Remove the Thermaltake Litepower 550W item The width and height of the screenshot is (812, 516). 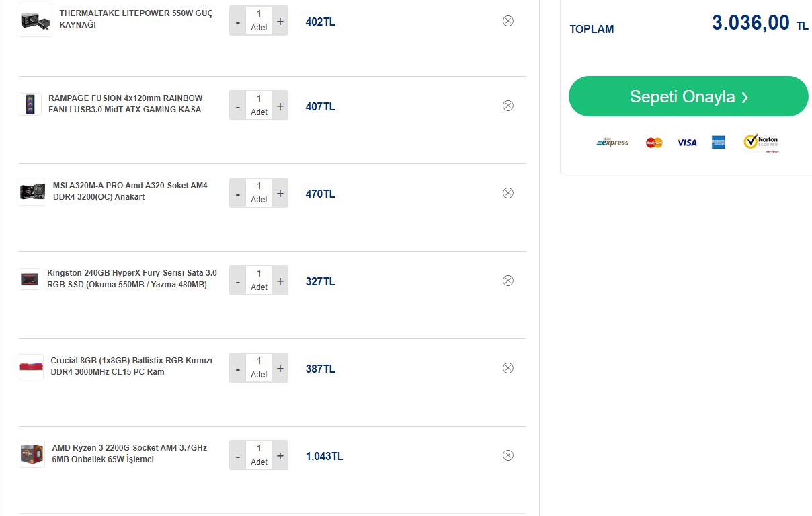pyautogui.click(x=508, y=21)
